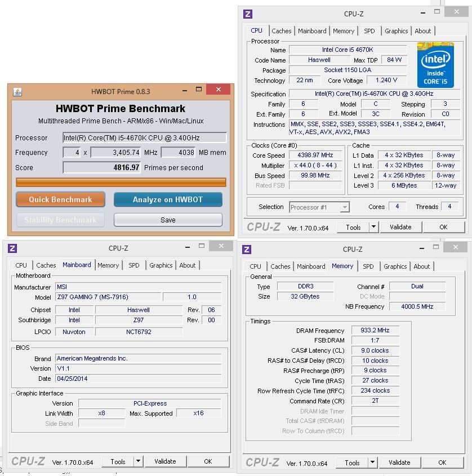Start the Quick Benchmark
Screen dimensions: 472x476
click(x=60, y=199)
